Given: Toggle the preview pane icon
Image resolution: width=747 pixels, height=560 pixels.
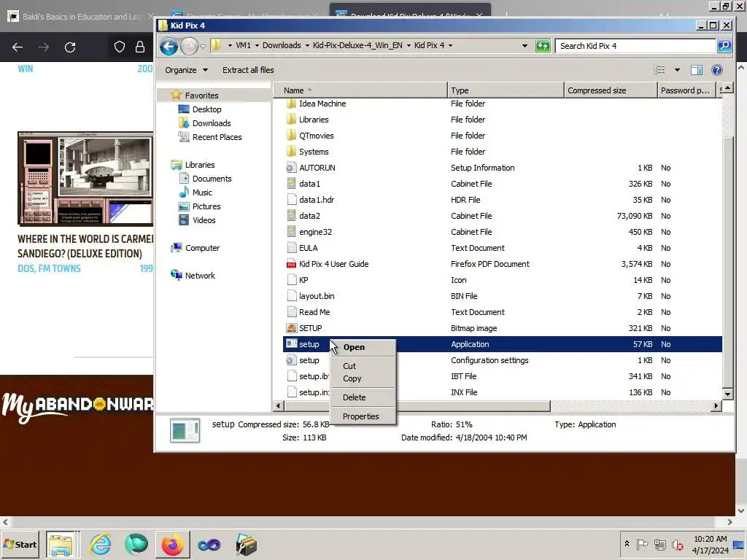Looking at the screenshot, I should pos(697,70).
